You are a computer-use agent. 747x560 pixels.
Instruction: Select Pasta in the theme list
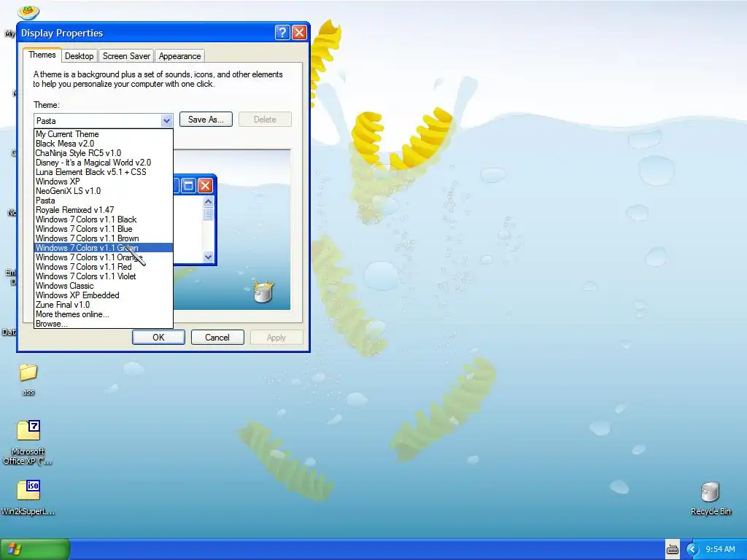point(104,201)
